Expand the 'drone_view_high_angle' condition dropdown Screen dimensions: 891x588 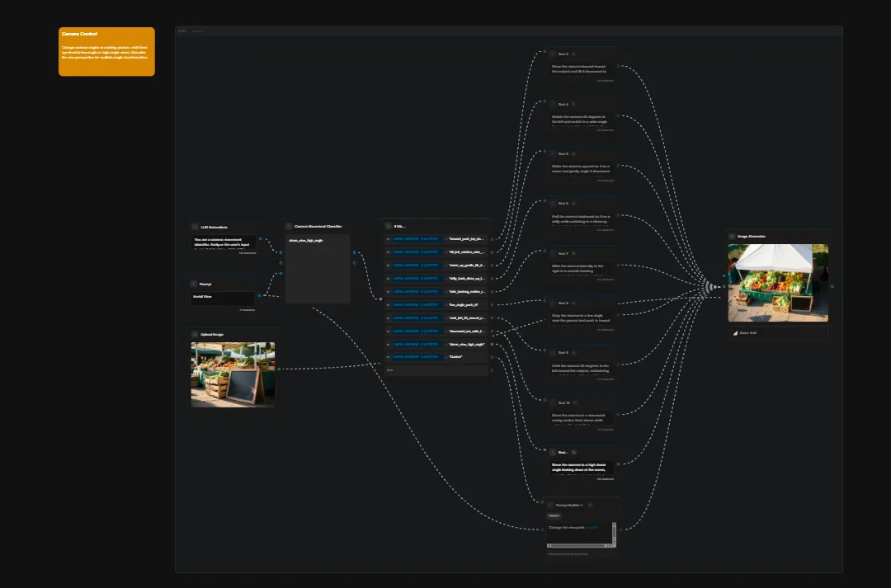(416, 345)
